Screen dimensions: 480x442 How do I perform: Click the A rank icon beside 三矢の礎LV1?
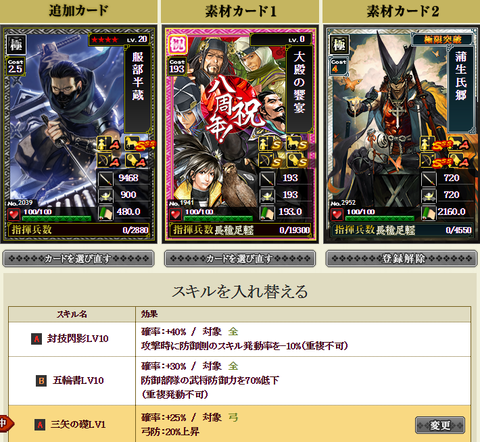pos(40,425)
